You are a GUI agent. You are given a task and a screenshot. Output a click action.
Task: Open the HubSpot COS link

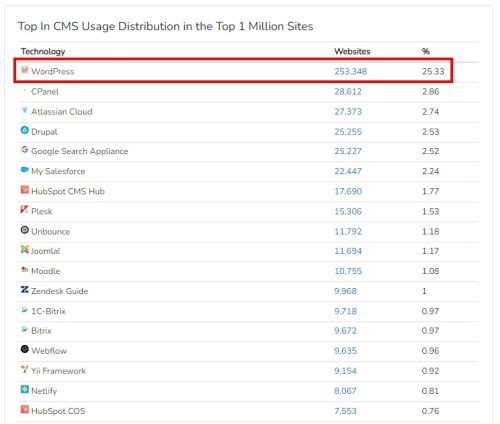58,411
